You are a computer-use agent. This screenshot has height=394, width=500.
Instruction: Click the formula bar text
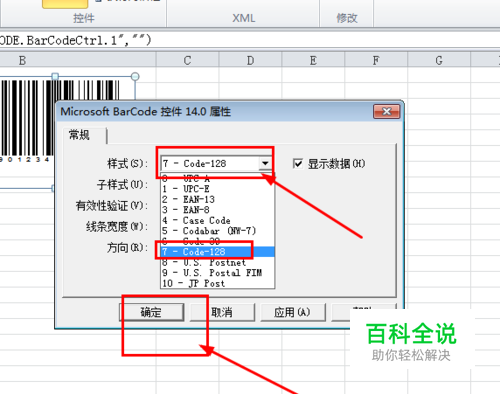[75, 41]
